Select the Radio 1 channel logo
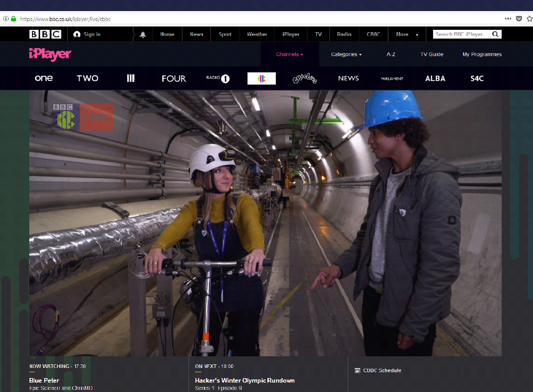 (218, 79)
